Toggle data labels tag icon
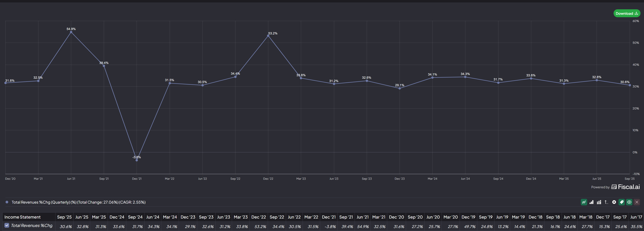Screen dimensions: 644x231 [x=622, y=202]
